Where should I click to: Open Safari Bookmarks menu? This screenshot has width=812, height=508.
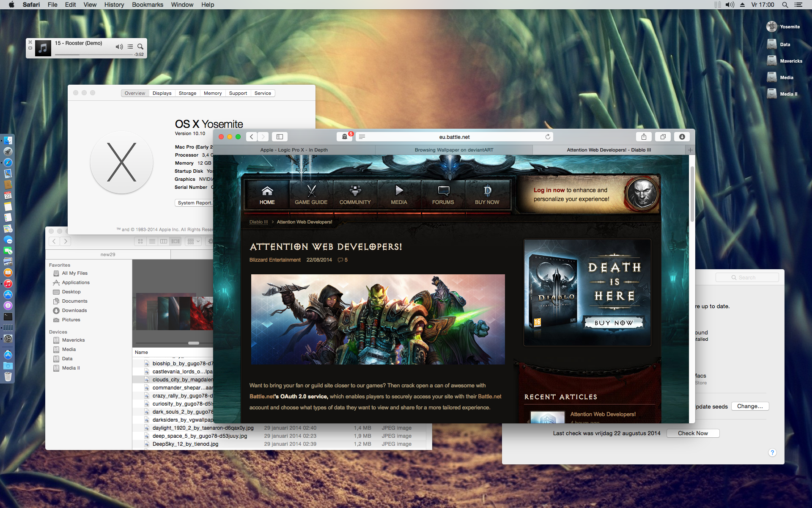click(148, 5)
